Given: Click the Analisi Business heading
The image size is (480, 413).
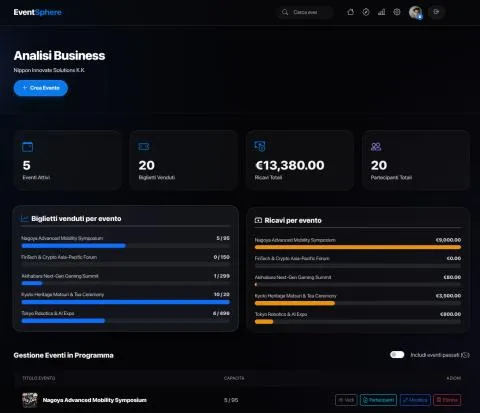Looking at the screenshot, I should pyautogui.click(x=59, y=56).
